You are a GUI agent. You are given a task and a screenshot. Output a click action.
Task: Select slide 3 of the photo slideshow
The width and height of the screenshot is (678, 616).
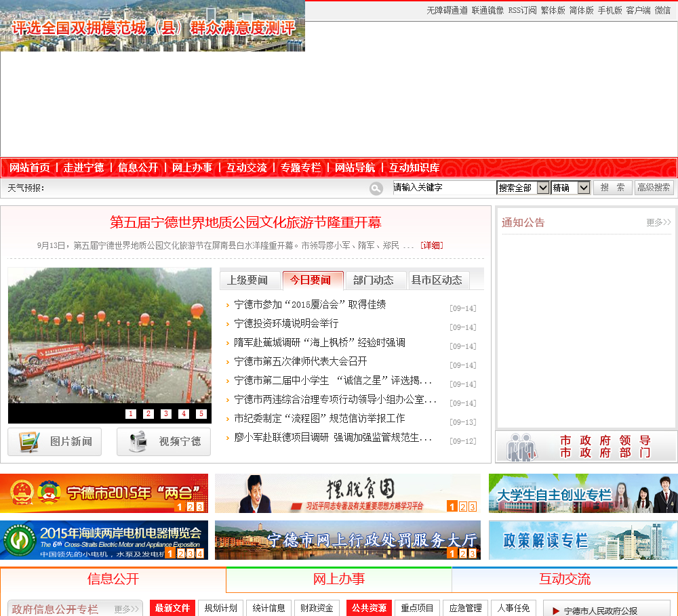point(166,413)
